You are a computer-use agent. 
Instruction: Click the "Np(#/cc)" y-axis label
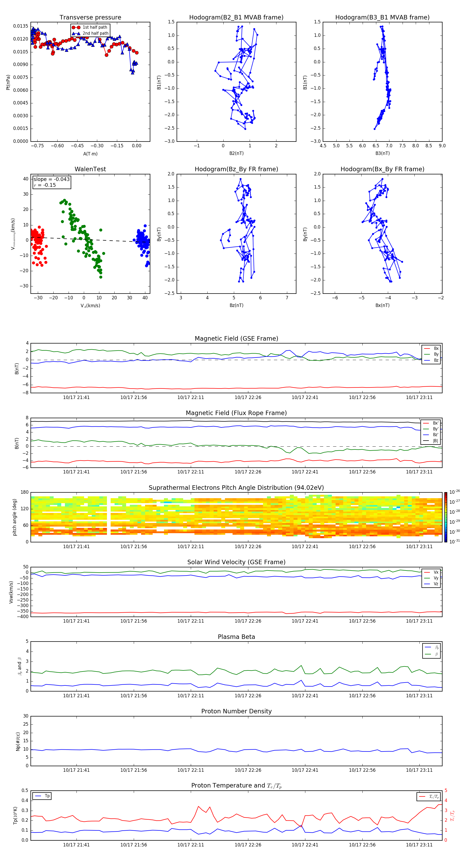18,741
